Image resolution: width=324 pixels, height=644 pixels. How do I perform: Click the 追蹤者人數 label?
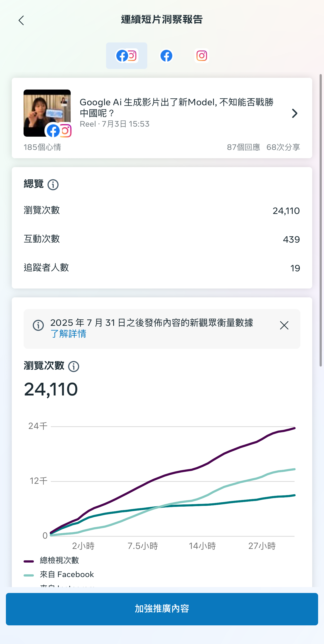coord(46,268)
